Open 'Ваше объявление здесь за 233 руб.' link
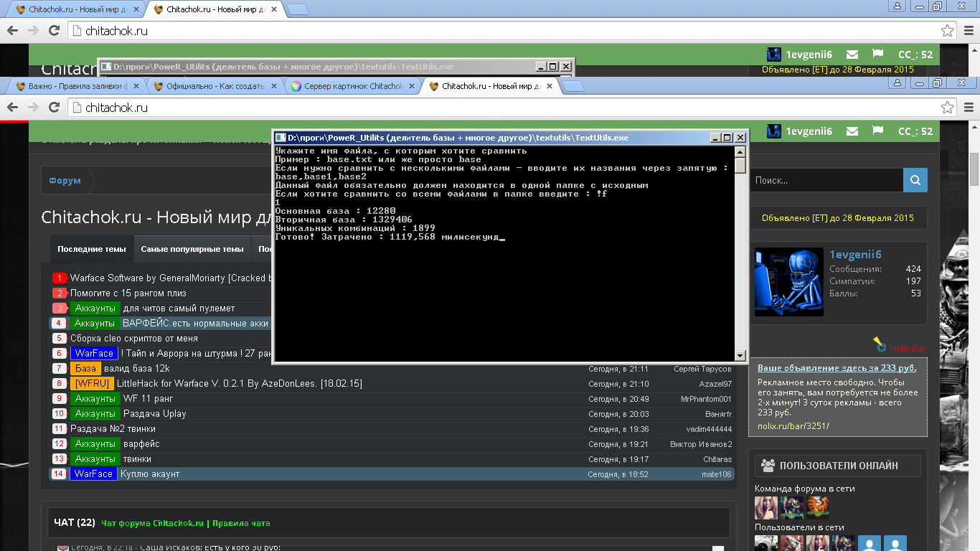Viewport: 980px width, 551px height. [837, 368]
